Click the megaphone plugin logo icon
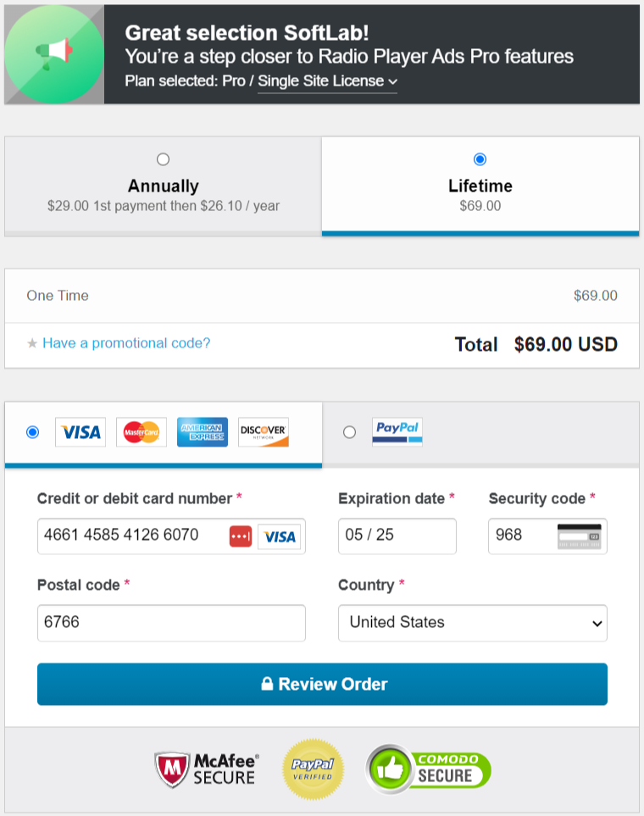644x816 pixels. pyautogui.click(x=54, y=54)
